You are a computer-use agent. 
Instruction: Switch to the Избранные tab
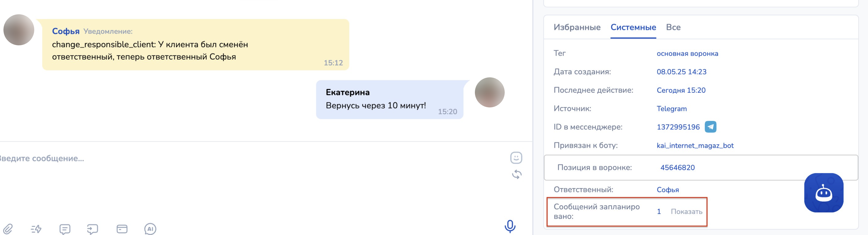pos(577,27)
